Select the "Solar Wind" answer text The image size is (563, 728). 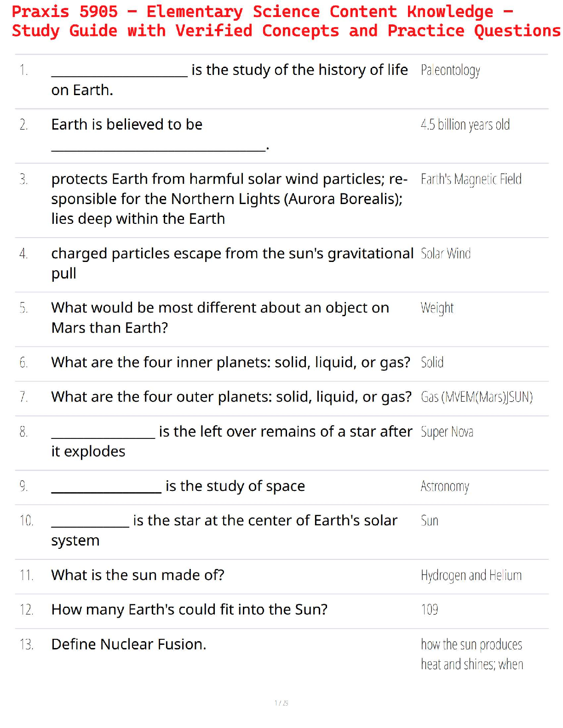[x=446, y=254]
